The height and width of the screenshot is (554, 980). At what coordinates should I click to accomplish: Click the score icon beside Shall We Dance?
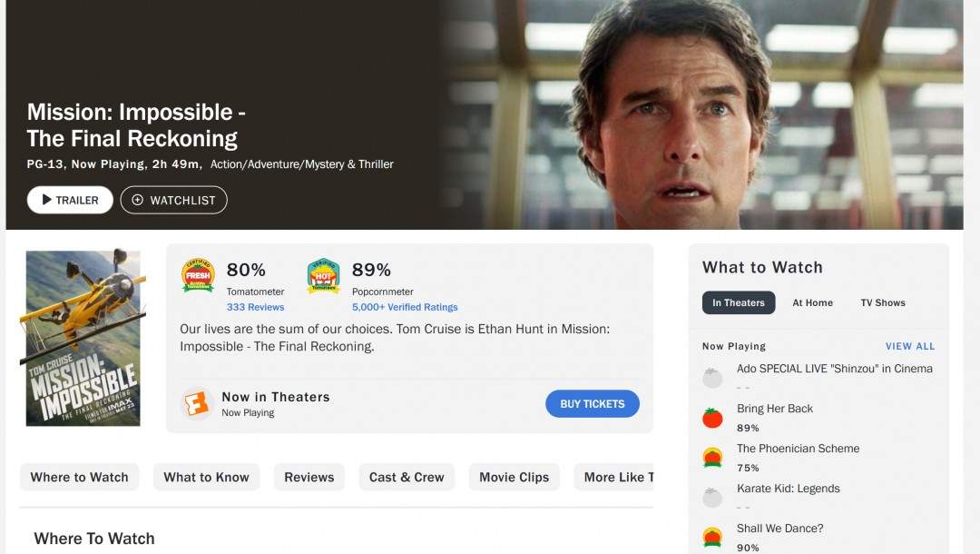click(712, 537)
